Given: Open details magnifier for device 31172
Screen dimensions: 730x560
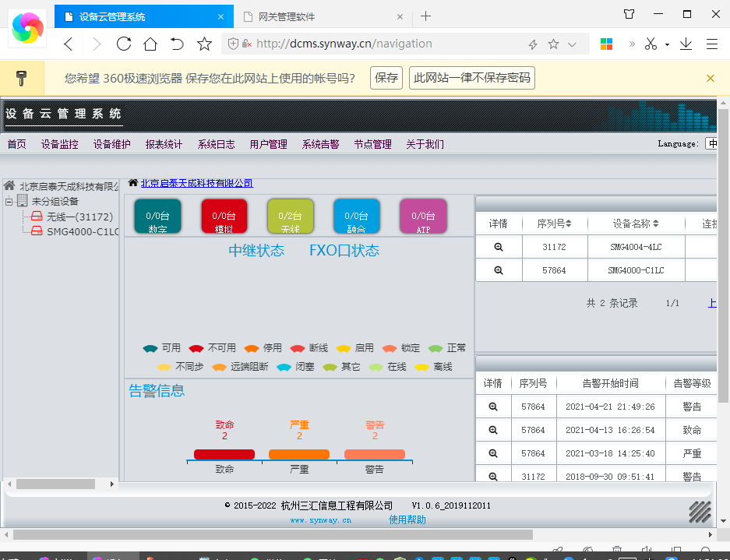Looking at the screenshot, I should point(499,247).
